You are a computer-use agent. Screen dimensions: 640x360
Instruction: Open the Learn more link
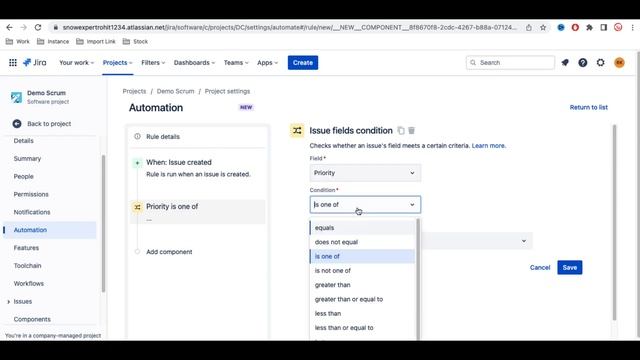coord(489,146)
